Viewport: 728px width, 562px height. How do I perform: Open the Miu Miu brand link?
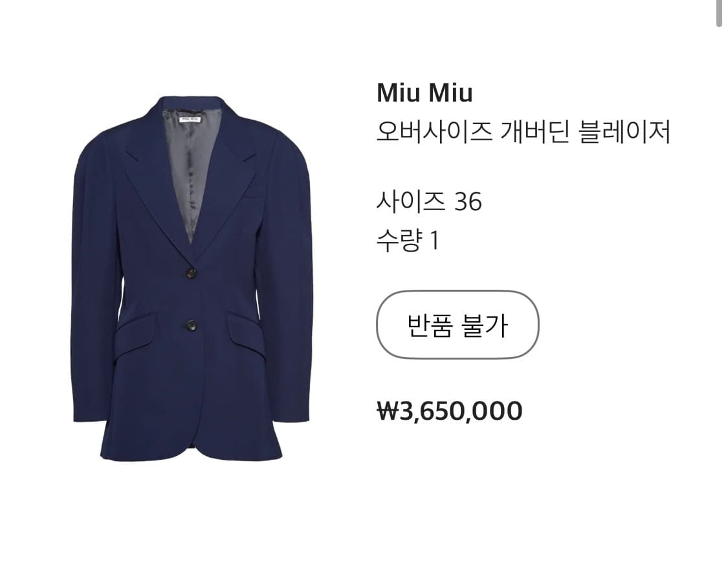coord(425,93)
